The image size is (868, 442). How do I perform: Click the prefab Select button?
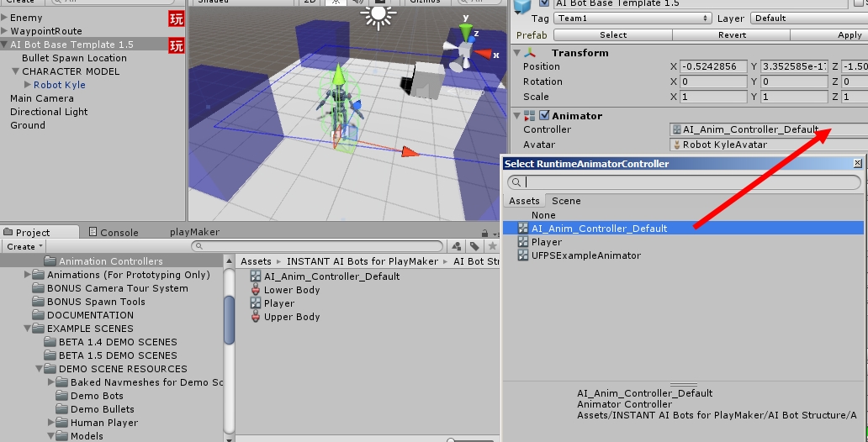click(613, 34)
